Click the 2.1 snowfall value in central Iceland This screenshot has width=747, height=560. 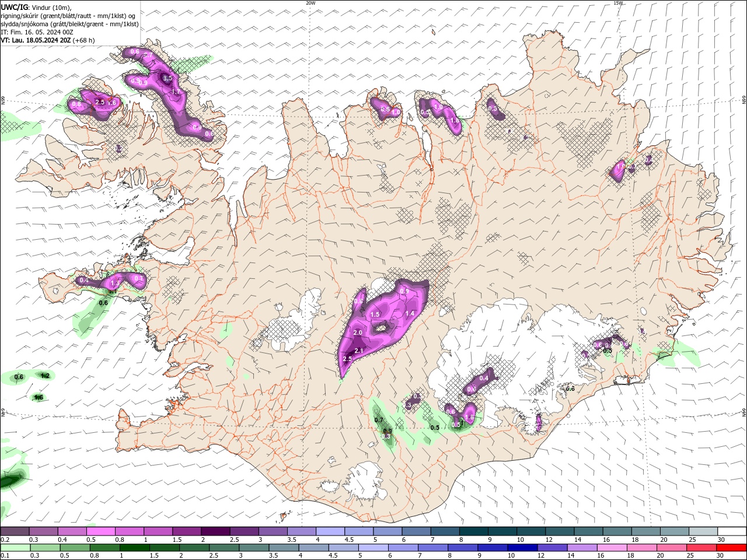359,351
